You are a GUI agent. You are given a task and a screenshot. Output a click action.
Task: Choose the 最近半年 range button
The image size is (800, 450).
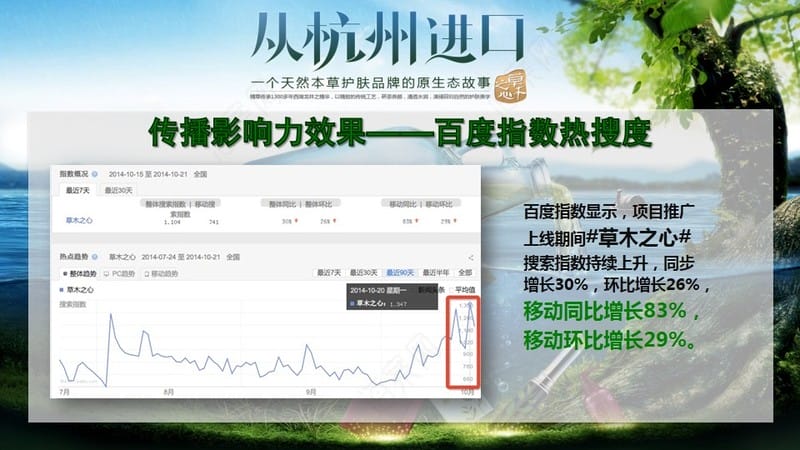(436, 273)
